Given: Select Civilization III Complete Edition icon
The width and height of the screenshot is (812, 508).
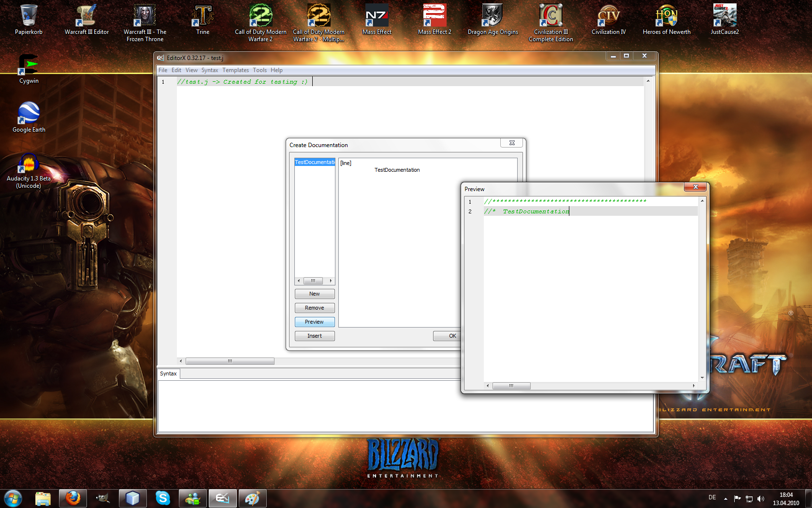Looking at the screenshot, I should pos(551,23).
